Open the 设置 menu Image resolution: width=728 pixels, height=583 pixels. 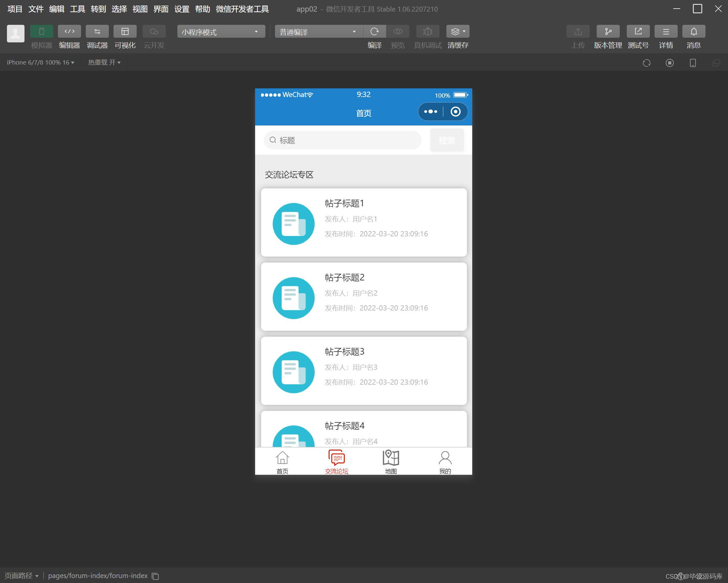(182, 9)
